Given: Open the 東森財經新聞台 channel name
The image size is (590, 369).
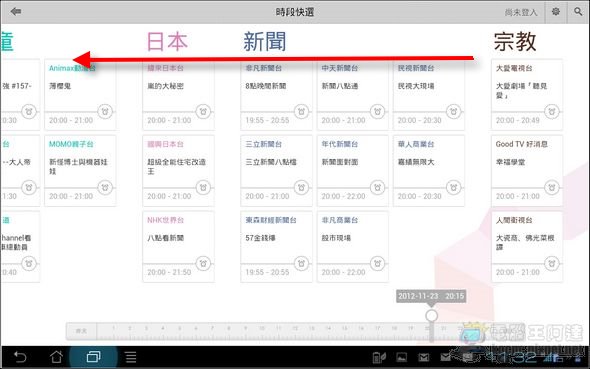Looking at the screenshot, I should pos(271,220).
